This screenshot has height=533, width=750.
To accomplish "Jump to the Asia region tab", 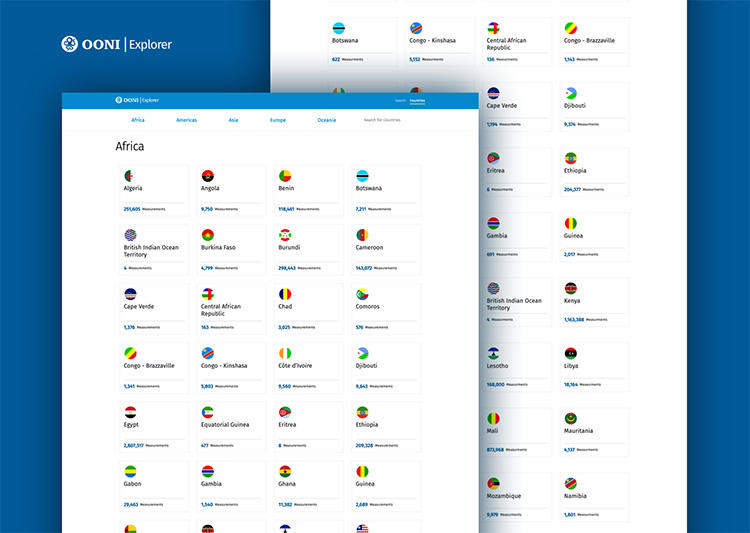I will coord(233,120).
